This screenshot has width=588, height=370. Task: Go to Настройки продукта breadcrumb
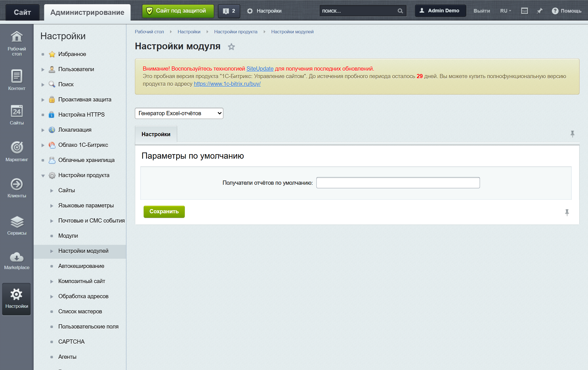click(235, 32)
